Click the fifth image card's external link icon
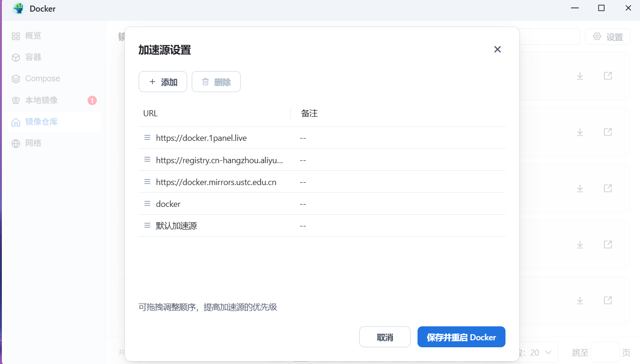Screen dimensions: 640x364 point(608,300)
